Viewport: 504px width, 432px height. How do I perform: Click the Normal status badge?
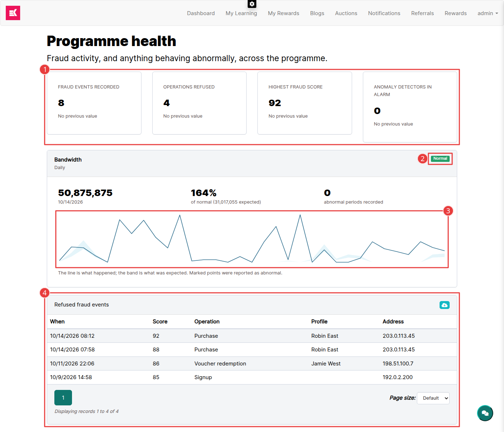point(440,159)
